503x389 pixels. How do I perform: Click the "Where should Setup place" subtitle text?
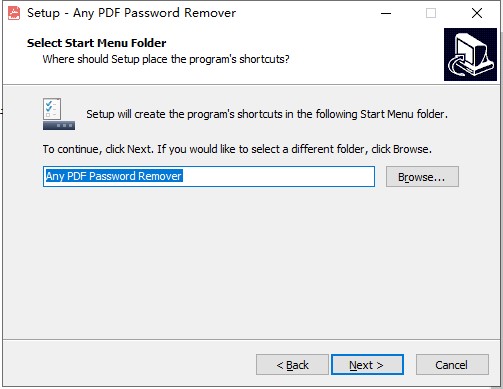tap(166, 59)
